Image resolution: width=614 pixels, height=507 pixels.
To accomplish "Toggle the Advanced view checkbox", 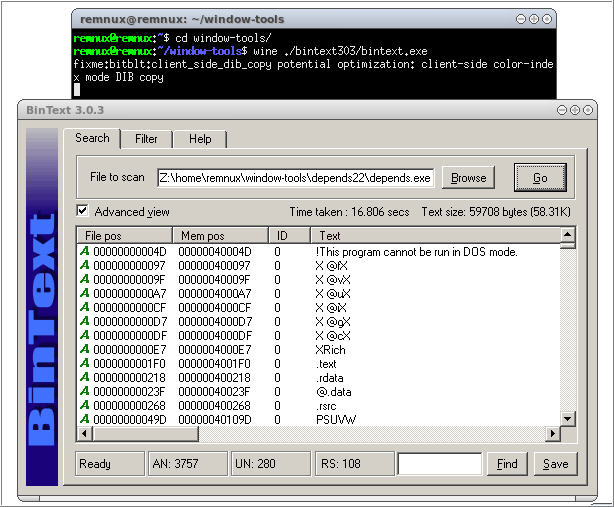I will [82, 211].
